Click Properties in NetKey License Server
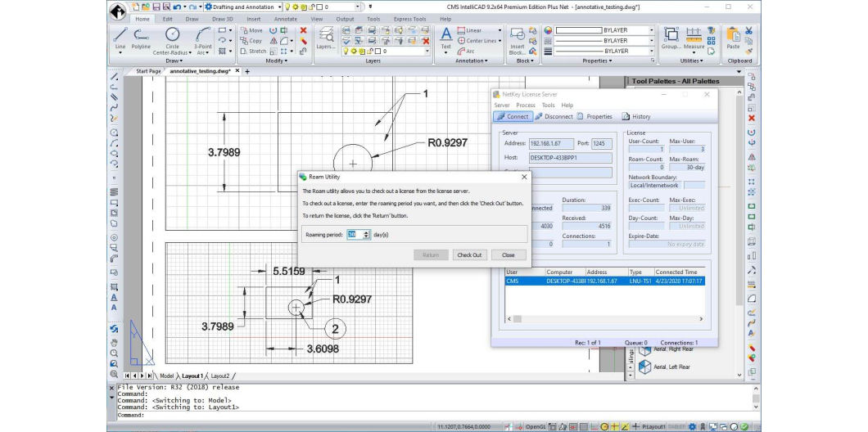 (594, 117)
